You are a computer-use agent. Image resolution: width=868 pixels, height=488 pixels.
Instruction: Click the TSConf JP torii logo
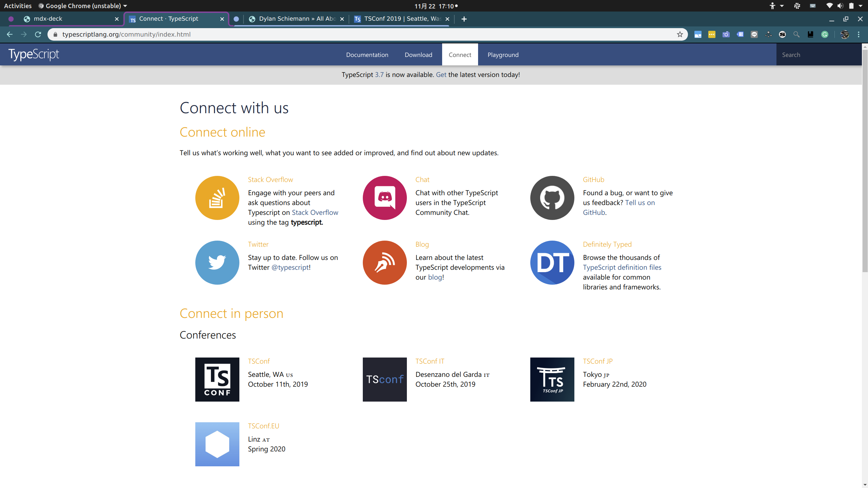[552, 379]
